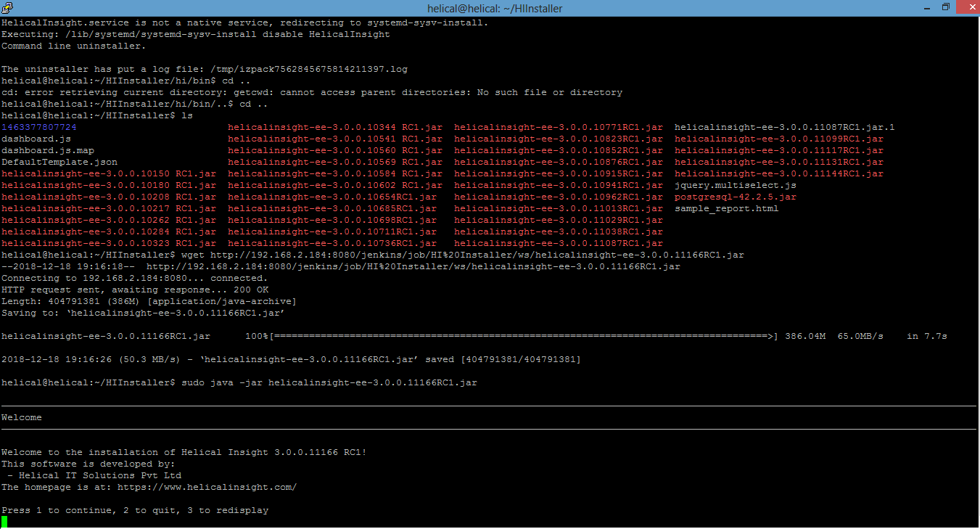The height and width of the screenshot is (529, 980).
Task: Open the PuTTY system menu icon in title bar
Action: click(x=7, y=7)
